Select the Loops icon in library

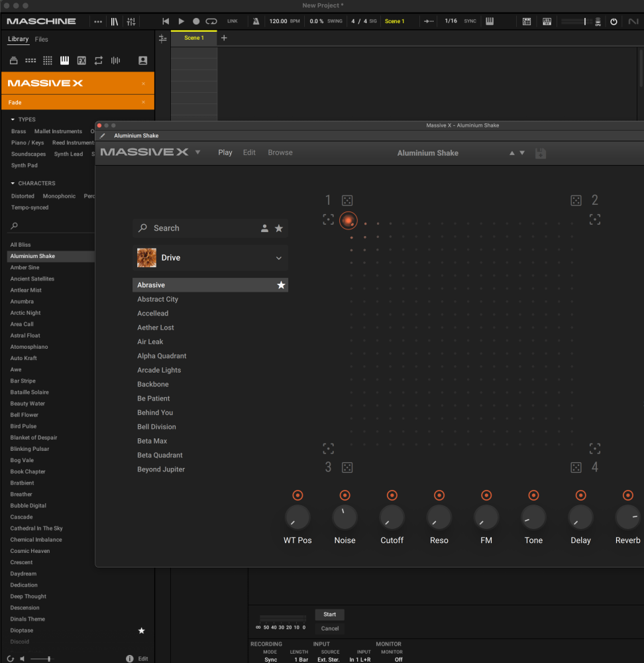(x=99, y=60)
